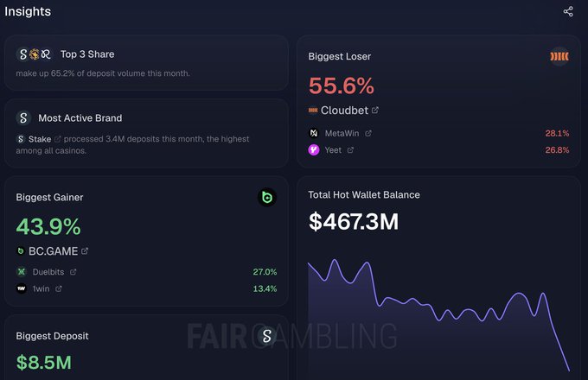
Task: Click the external link icon after Stake
Action: [x=57, y=139]
